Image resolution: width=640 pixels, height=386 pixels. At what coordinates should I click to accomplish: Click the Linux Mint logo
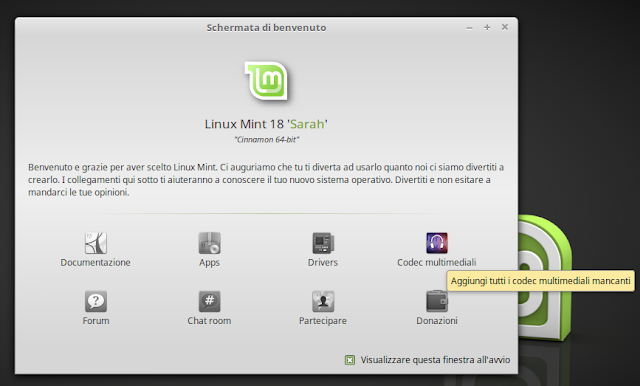(x=267, y=81)
